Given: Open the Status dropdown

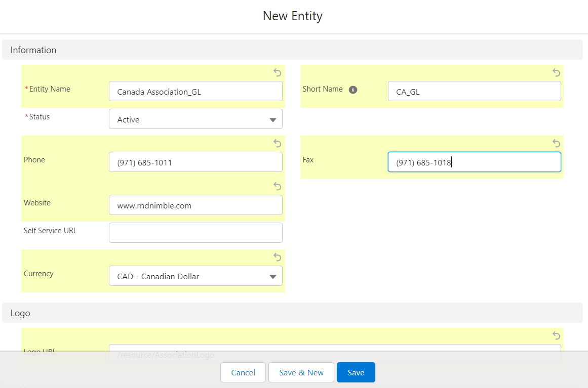Looking at the screenshot, I should [x=195, y=119].
